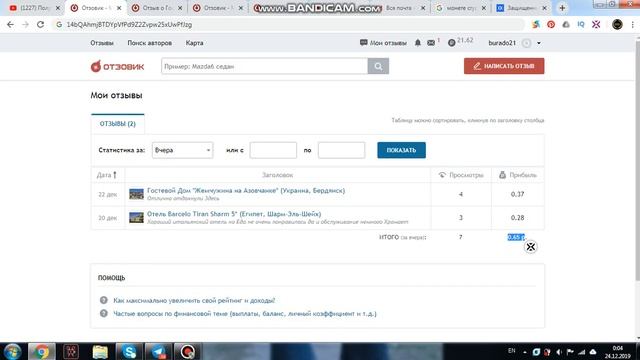
Task: Click the page vertical scrollbar
Action: [x=638, y=159]
